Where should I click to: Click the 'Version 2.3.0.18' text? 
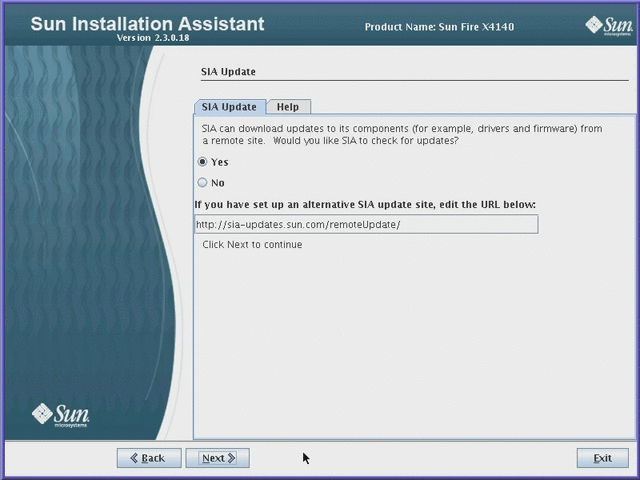click(x=153, y=38)
